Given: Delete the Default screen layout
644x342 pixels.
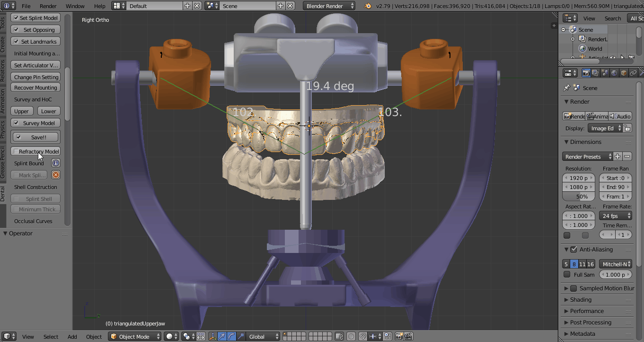Looking at the screenshot, I should [197, 6].
